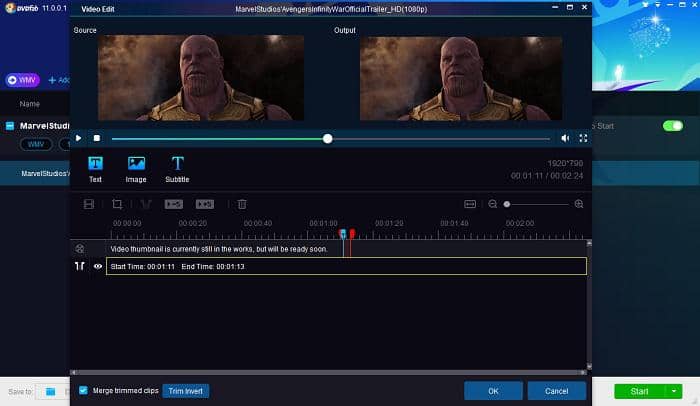
Task: Click the cut scissors icon in toolbar
Action: [146, 204]
